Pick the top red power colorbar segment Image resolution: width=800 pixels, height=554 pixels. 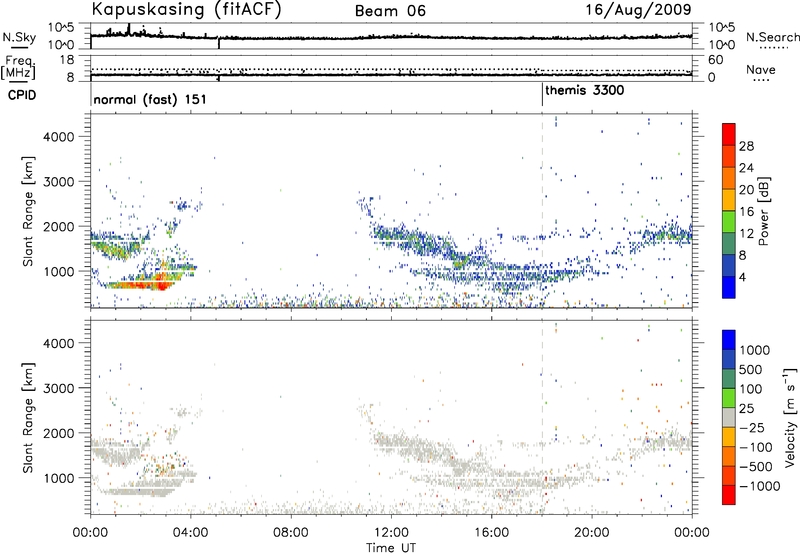pos(729,134)
